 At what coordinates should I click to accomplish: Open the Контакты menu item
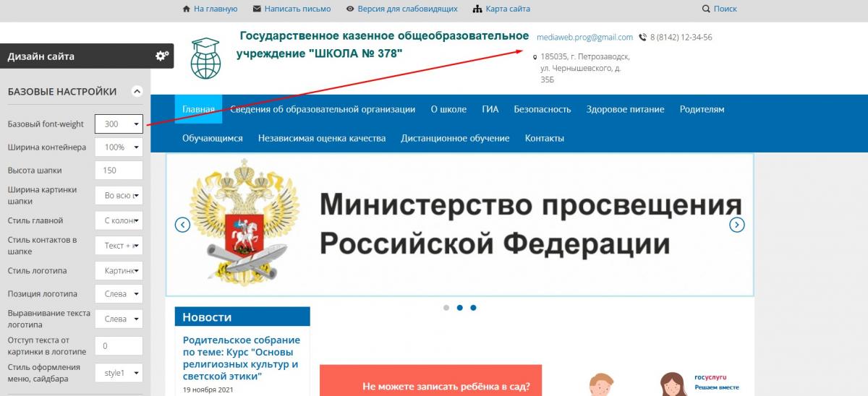pyautogui.click(x=545, y=138)
